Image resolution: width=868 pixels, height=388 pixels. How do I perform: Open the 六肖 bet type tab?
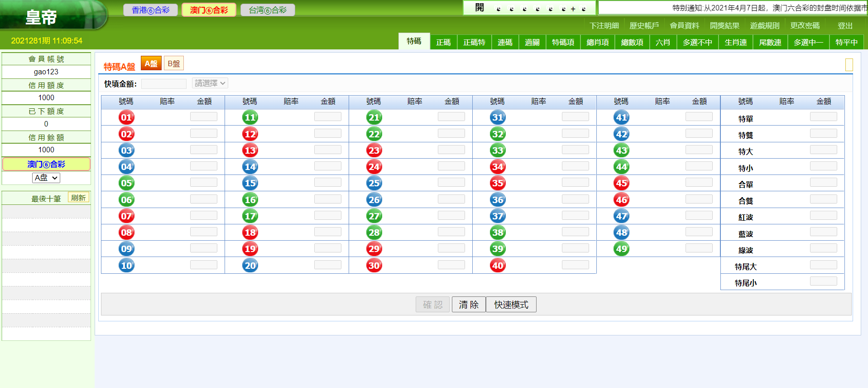click(663, 42)
